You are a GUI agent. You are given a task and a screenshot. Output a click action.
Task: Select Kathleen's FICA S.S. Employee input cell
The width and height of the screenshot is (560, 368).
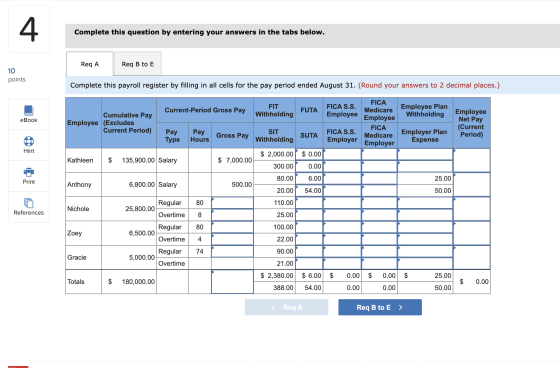[x=342, y=154]
